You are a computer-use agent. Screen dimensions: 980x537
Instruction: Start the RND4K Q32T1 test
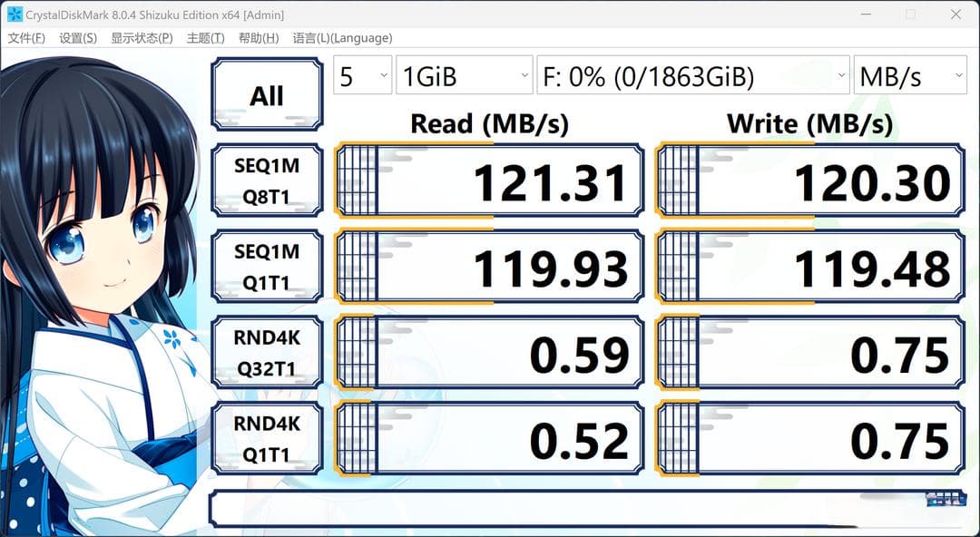267,353
